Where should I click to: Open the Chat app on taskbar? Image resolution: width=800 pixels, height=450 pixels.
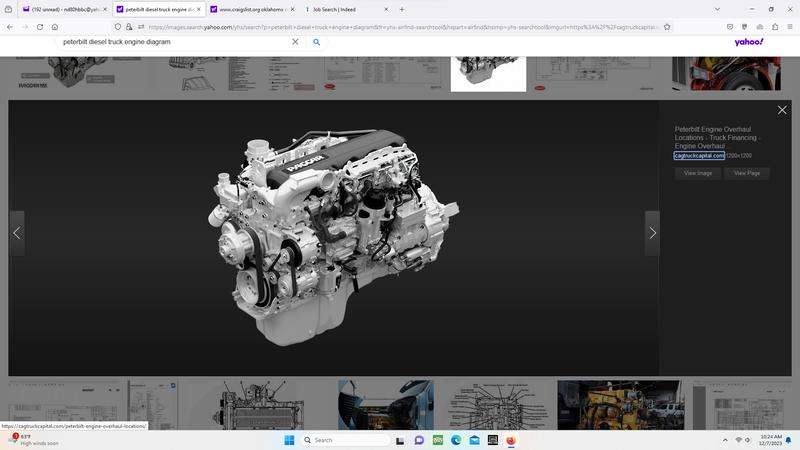pyautogui.click(x=419, y=440)
